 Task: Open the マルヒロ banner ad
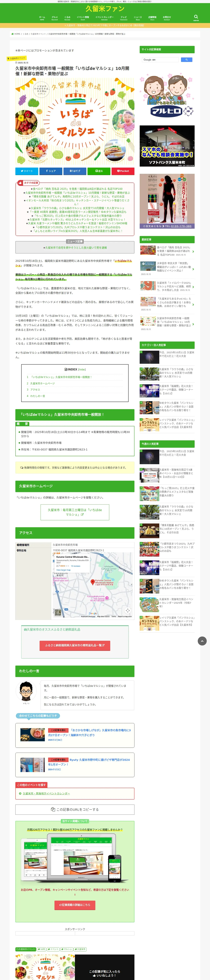coord(167,95)
